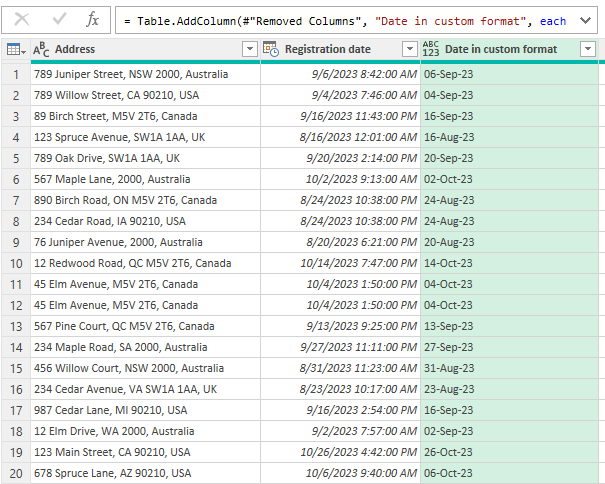Viewport: 605px width, 484px height.
Task: Click custom format cell 02-Oct-23
Action: 509,179
